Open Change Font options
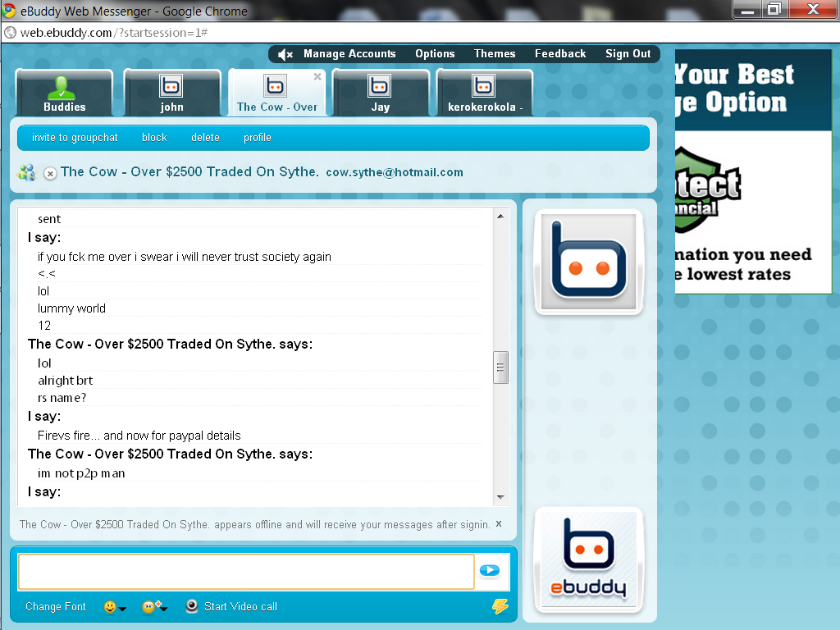840x630 pixels. coord(56,606)
